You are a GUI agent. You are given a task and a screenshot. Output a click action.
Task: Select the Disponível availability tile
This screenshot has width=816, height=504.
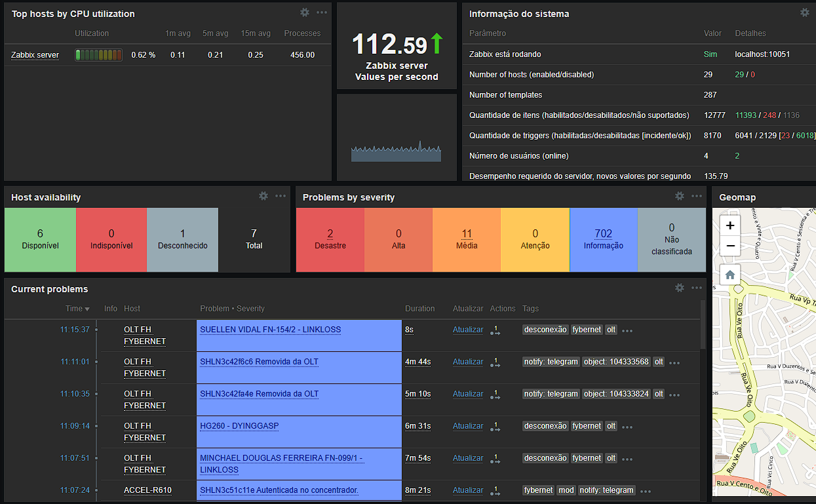(x=40, y=240)
